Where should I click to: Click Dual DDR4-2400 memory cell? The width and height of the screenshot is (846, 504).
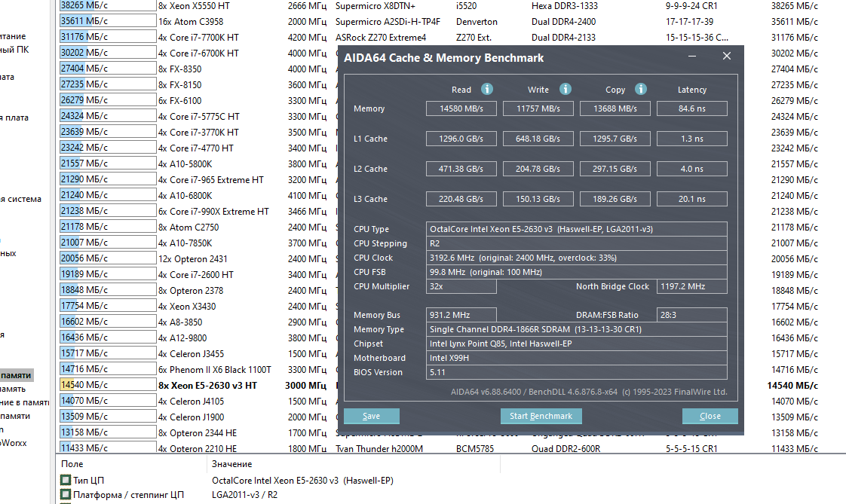(x=563, y=22)
